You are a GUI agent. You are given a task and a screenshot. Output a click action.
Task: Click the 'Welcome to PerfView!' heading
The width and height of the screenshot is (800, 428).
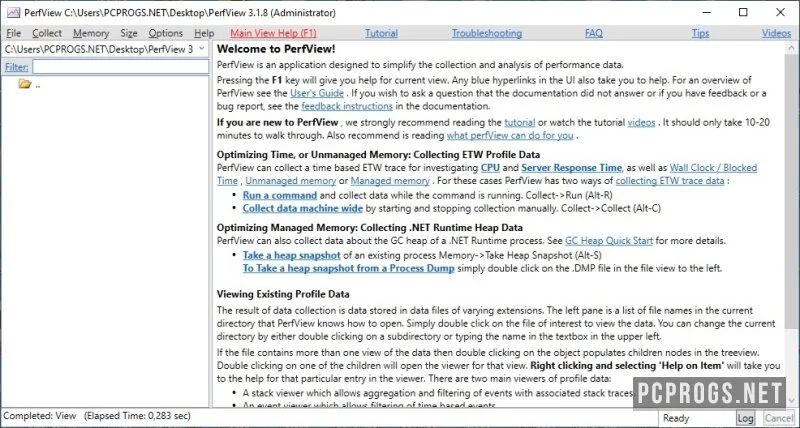(x=276, y=49)
